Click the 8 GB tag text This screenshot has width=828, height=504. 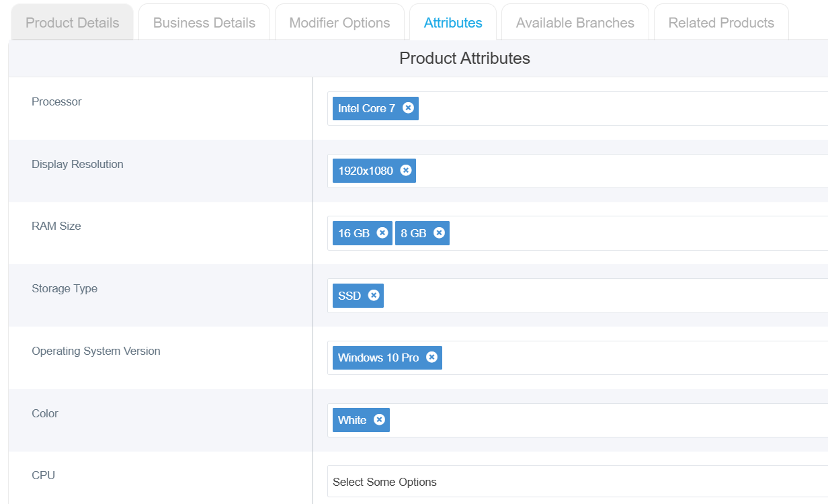coord(414,233)
